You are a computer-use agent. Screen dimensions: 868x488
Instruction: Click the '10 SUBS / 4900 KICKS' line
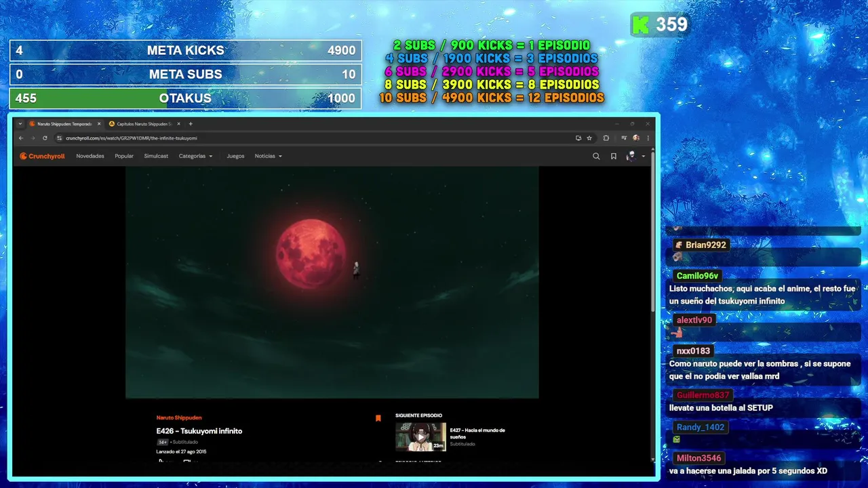click(491, 98)
